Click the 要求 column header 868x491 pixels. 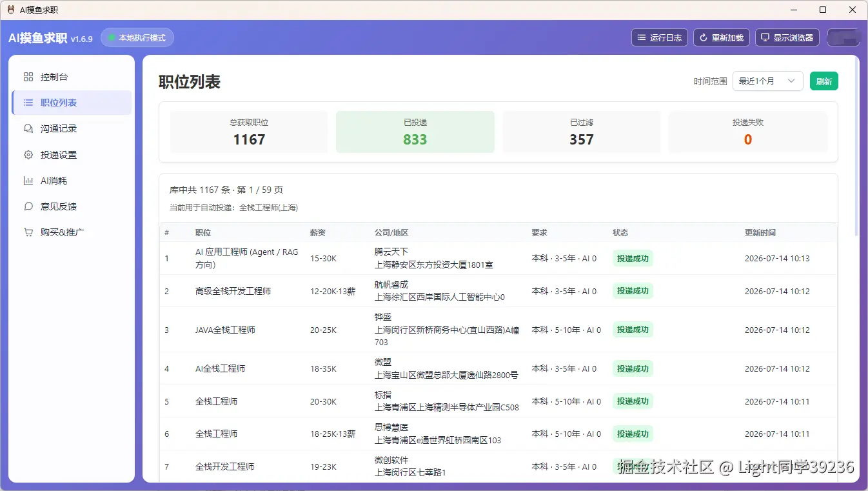point(539,232)
